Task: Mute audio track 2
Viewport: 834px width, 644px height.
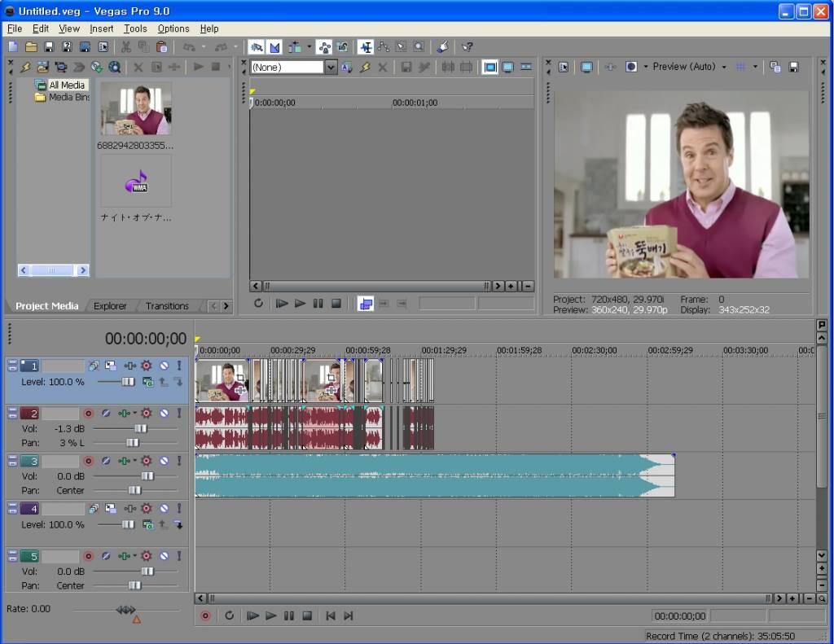Action: coord(165,414)
